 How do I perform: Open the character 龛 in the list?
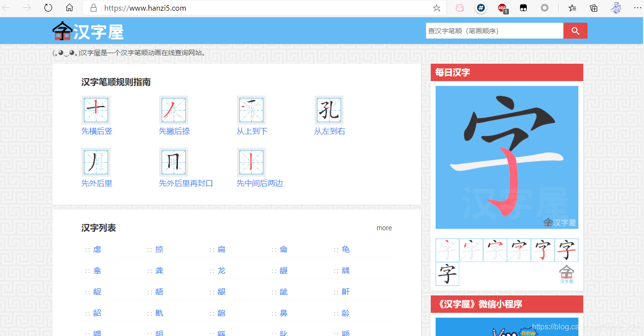97,270
